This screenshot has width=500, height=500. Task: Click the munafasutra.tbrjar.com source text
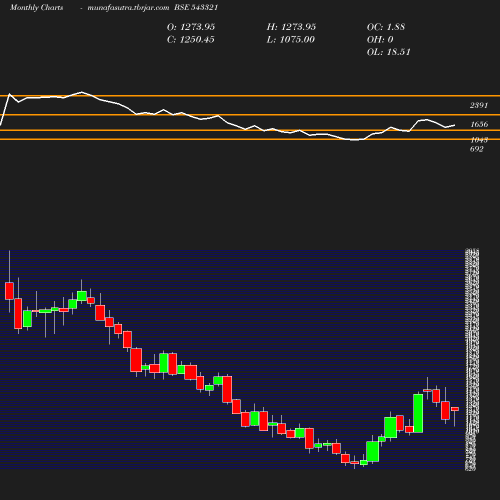[x=128, y=8]
